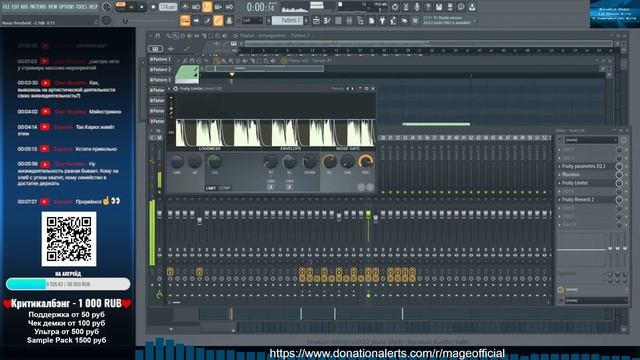Open the Fruity Limiter plugin options arrow
Image resolution: width=640 pixels, height=360 pixels.
point(169,89)
